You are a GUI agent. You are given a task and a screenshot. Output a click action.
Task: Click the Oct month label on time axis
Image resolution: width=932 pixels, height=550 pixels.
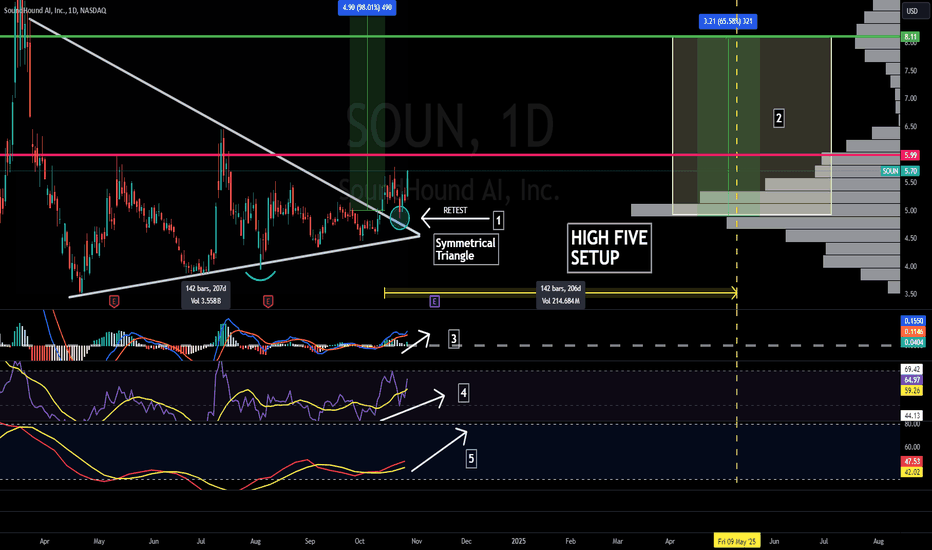pos(360,542)
